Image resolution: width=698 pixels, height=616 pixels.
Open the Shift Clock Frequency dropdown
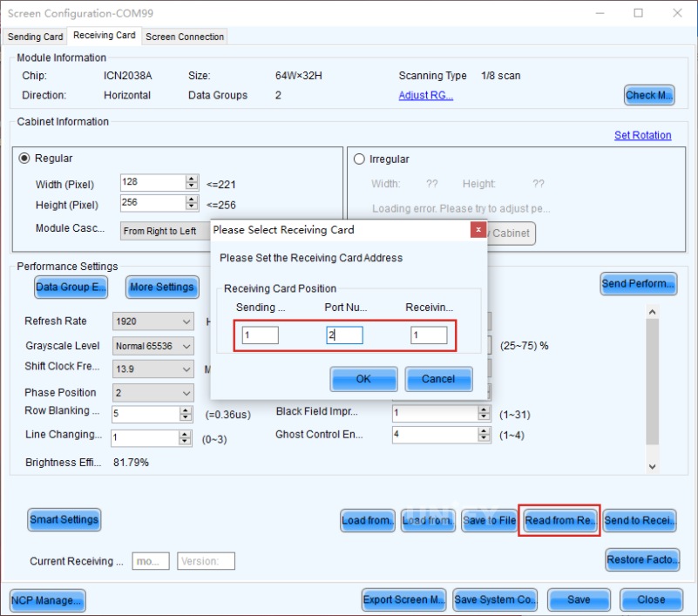pyautogui.click(x=153, y=369)
